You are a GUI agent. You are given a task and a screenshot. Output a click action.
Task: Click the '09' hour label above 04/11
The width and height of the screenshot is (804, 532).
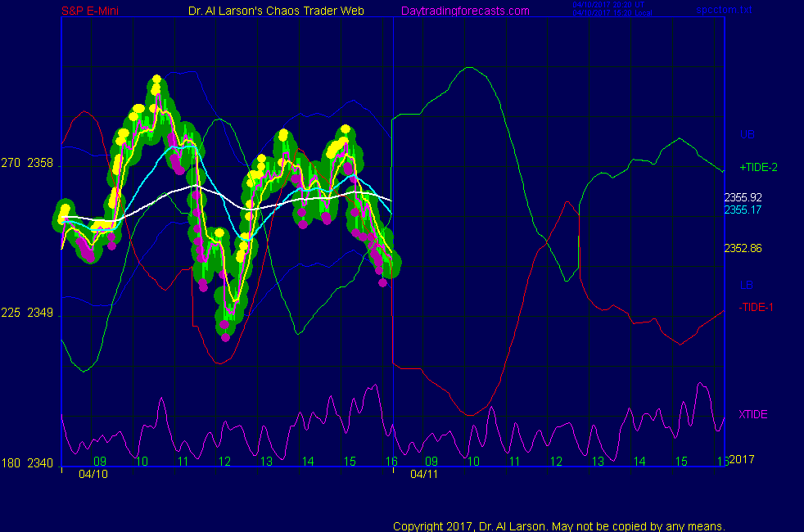point(431,462)
